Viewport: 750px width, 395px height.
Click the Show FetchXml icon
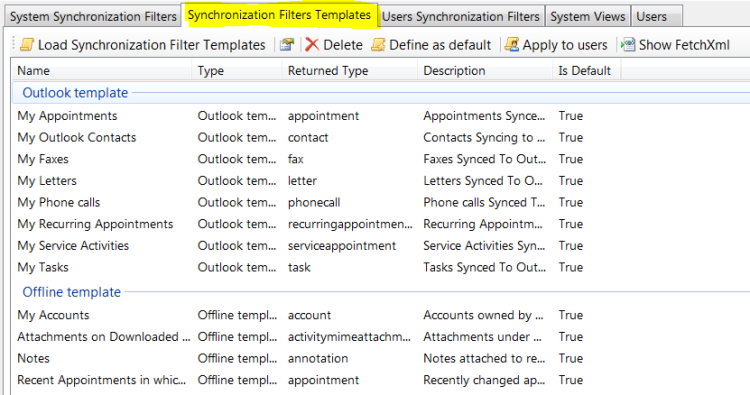tap(628, 44)
